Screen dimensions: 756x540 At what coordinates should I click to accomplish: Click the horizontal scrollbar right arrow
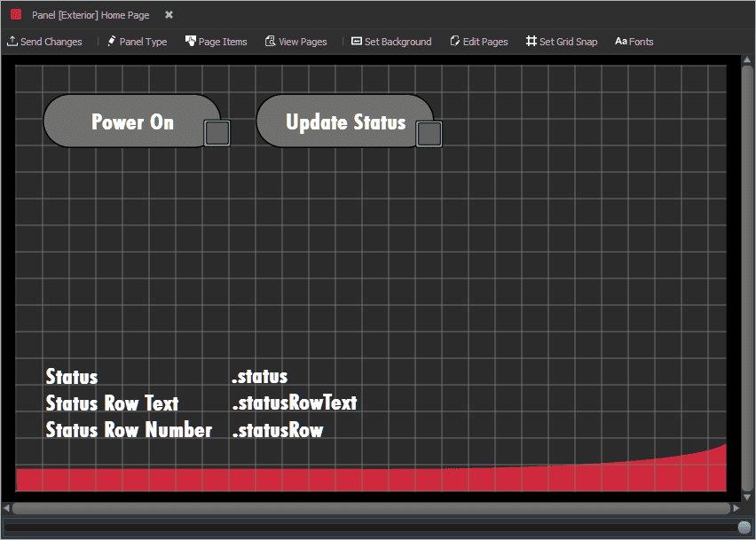(736, 508)
